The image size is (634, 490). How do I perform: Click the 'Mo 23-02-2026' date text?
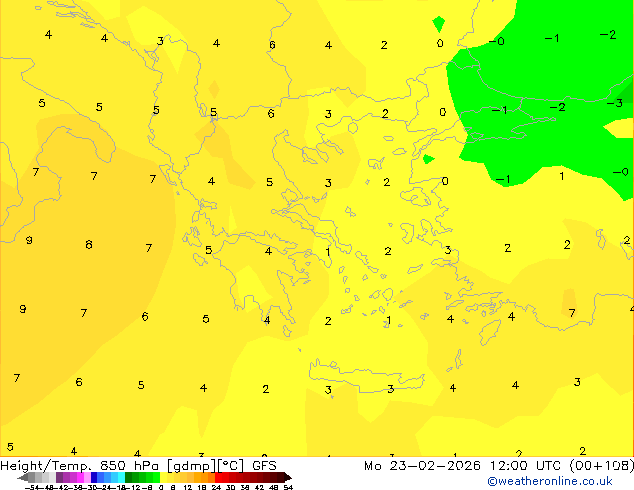[422, 466]
